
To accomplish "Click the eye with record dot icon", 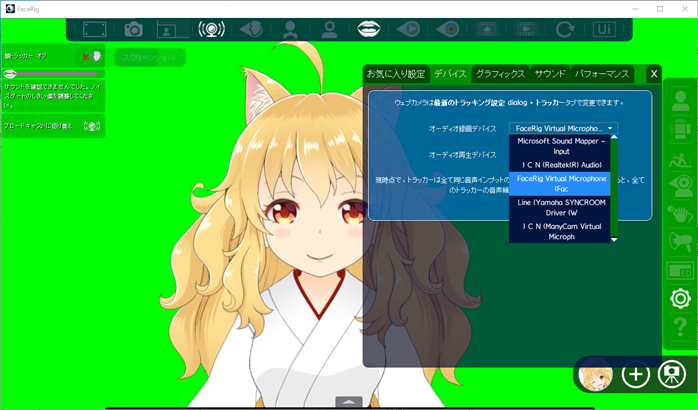I will point(447,29).
